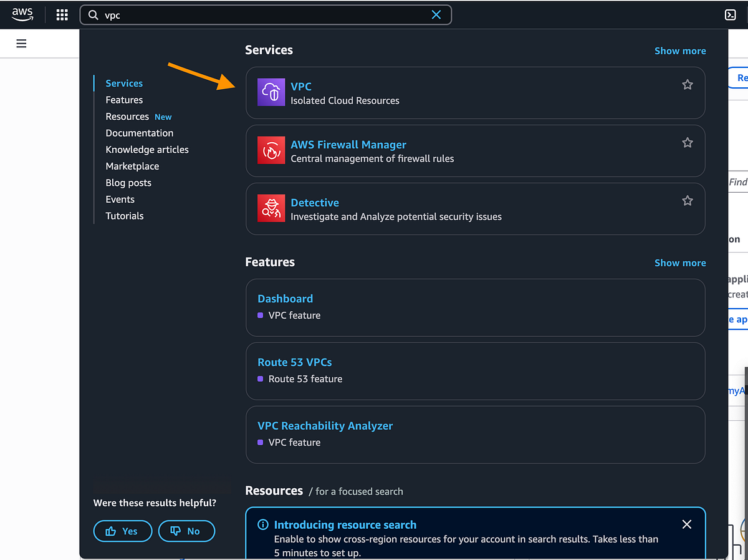Show more Features results
The image size is (748, 560).
click(680, 263)
